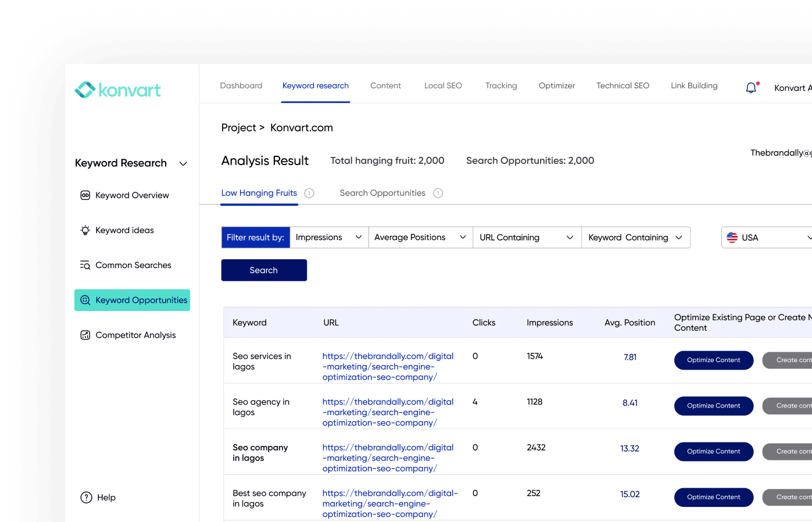Open the Impressions dropdown
Image resolution: width=812 pixels, height=522 pixels.
coord(329,237)
